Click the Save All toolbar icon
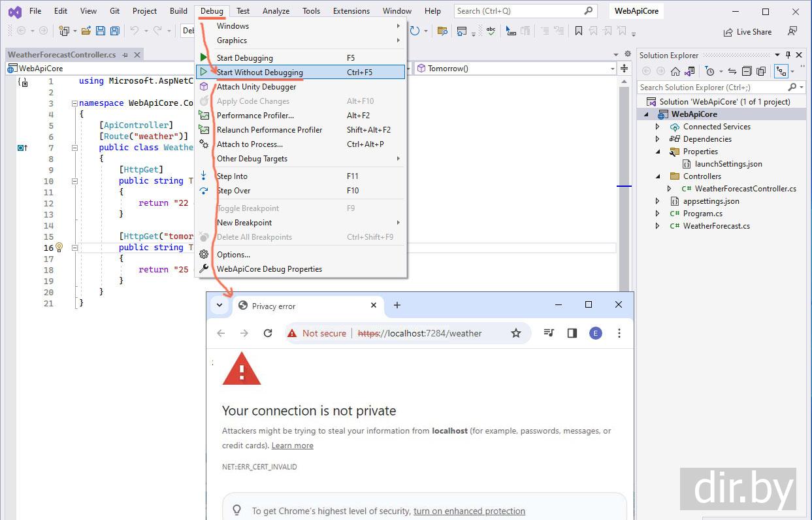812x520 pixels. (x=115, y=31)
